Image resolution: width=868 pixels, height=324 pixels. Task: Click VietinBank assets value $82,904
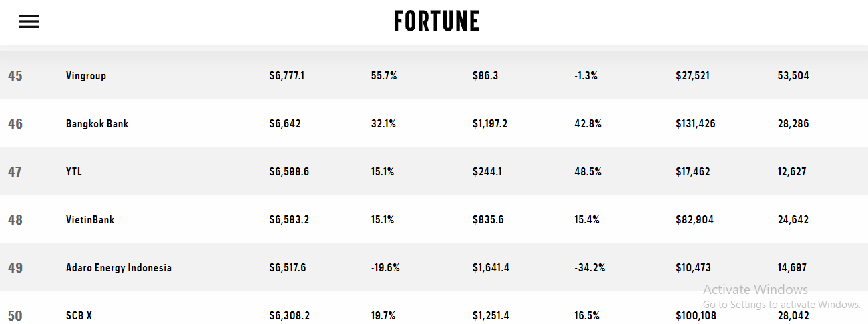point(694,220)
